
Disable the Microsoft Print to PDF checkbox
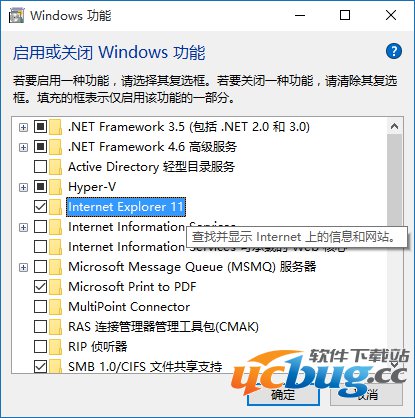click(x=40, y=287)
